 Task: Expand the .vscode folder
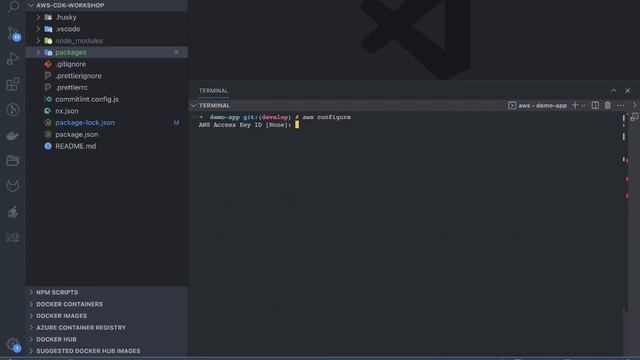pos(107,29)
